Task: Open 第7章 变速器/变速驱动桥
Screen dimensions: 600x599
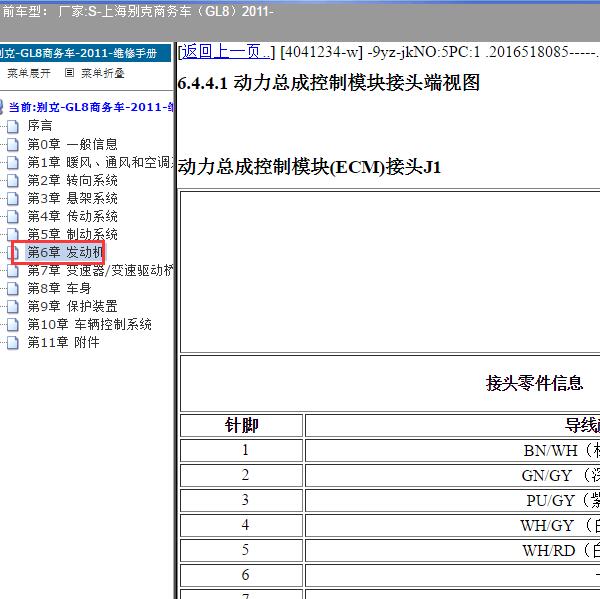Action: 100,270
